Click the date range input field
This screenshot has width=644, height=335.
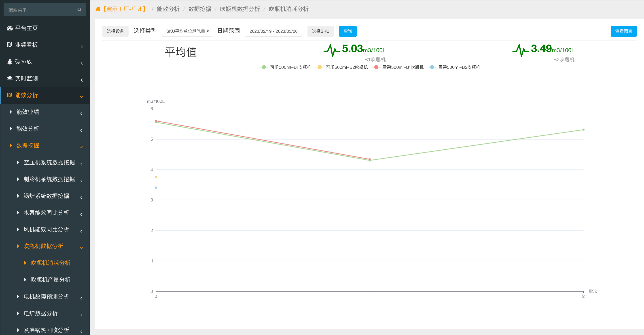coord(273,31)
